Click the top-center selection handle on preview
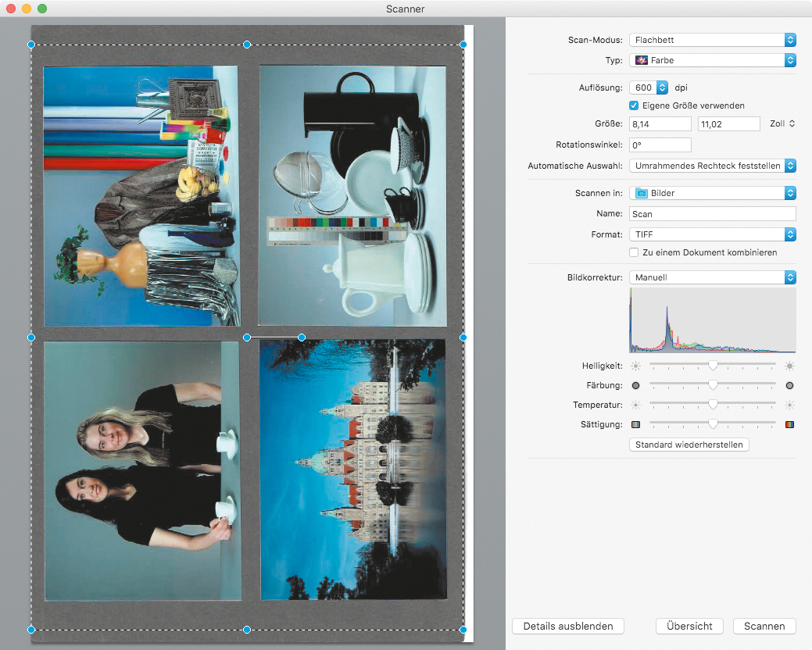This screenshot has width=812, height=650. coord(247,45)
